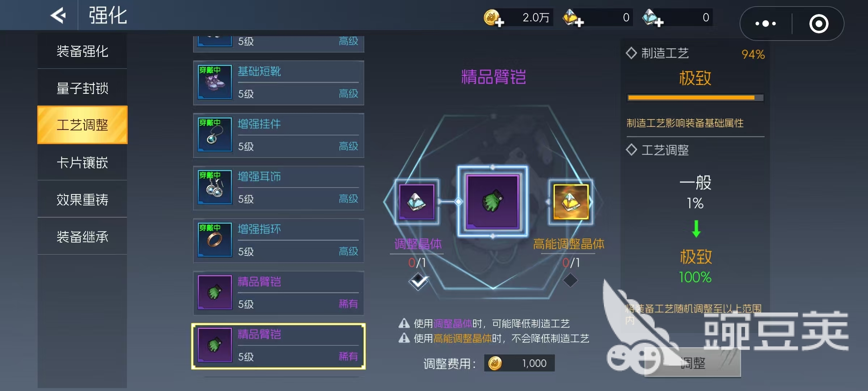The width and height of the screenshot is (868, 391).
Task: Select the 调整晶体 material slot
Action: click(x=417, y=202)
